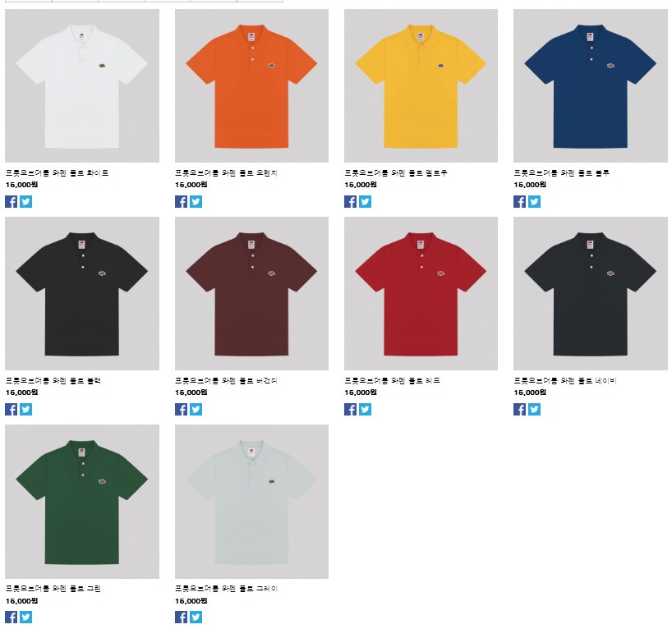
Task: Tweet the blue polo shirt product
Action: 535,201
